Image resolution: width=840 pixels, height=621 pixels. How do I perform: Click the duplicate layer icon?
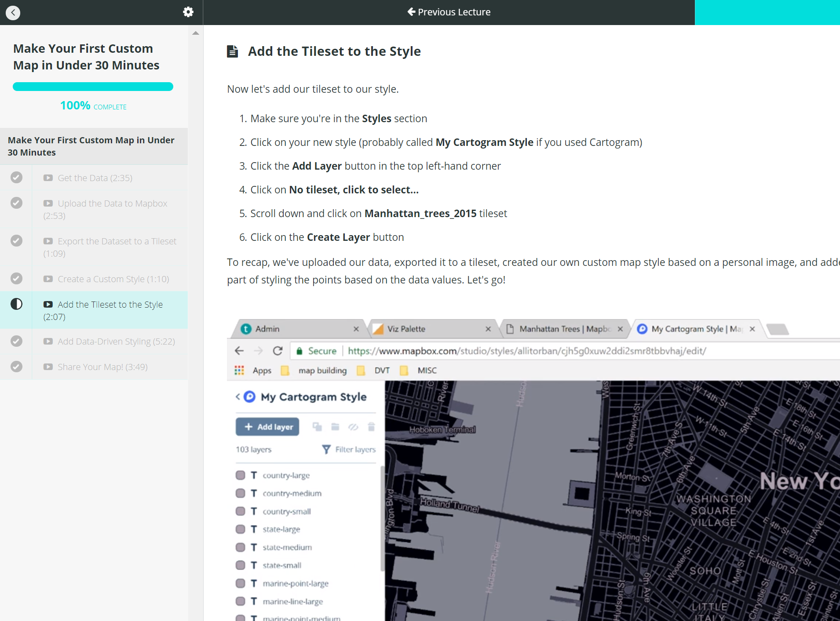[x=317, y=427]
